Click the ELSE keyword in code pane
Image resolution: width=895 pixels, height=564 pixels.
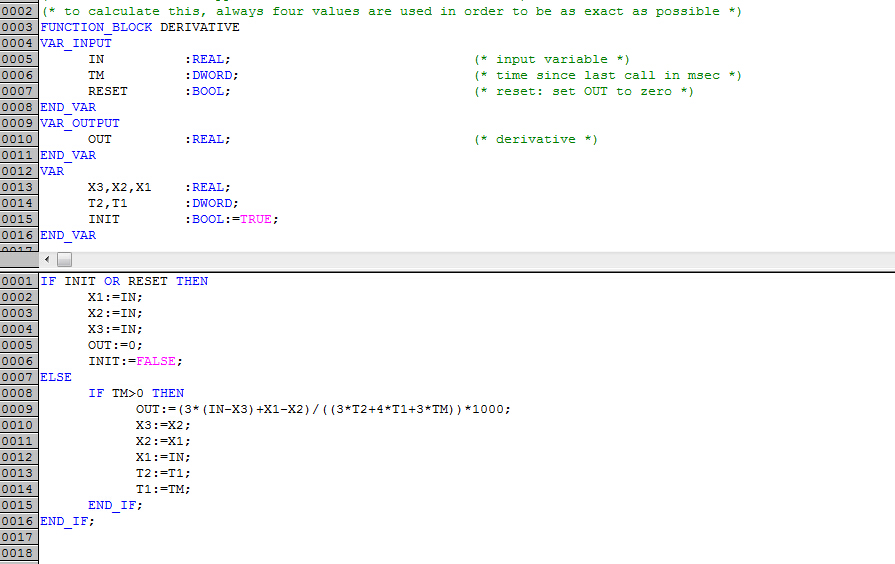(56, 377)
